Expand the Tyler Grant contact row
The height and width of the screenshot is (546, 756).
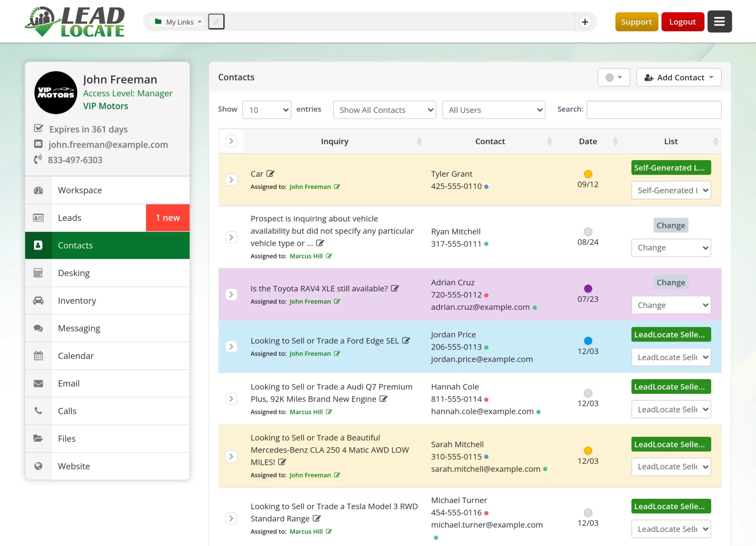[x=231, y=180]
